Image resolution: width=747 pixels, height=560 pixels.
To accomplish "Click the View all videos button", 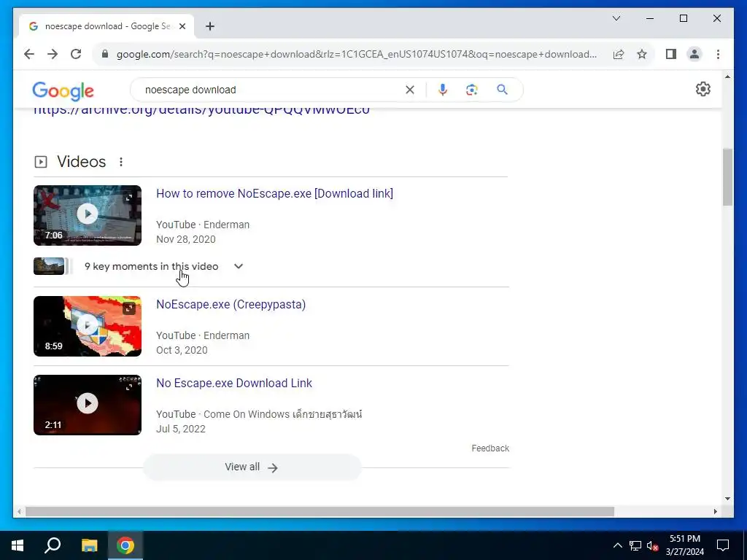I will click(x=252, y=467).
